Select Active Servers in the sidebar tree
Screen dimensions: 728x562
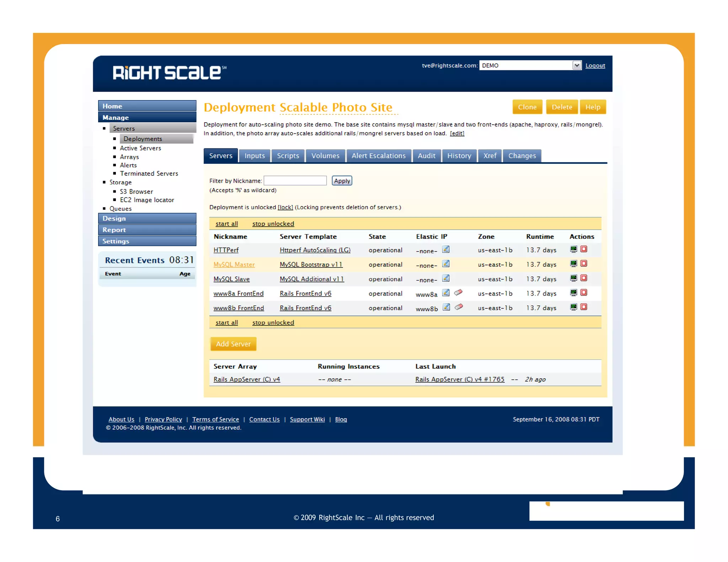click(140, 148)
